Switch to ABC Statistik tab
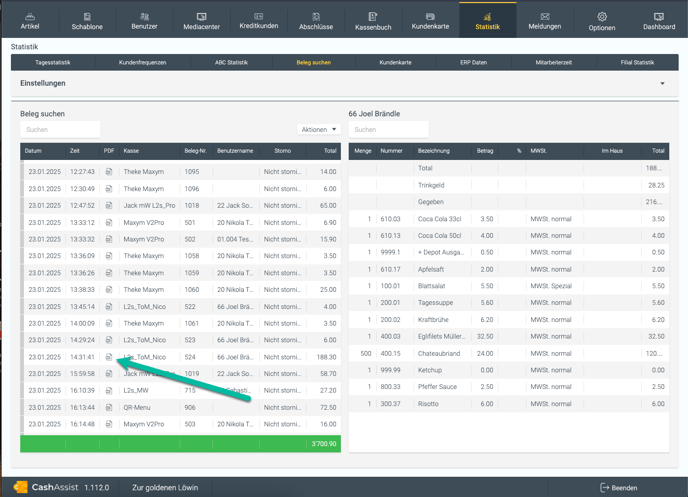 pyautogui.click(x=231, y=62)
